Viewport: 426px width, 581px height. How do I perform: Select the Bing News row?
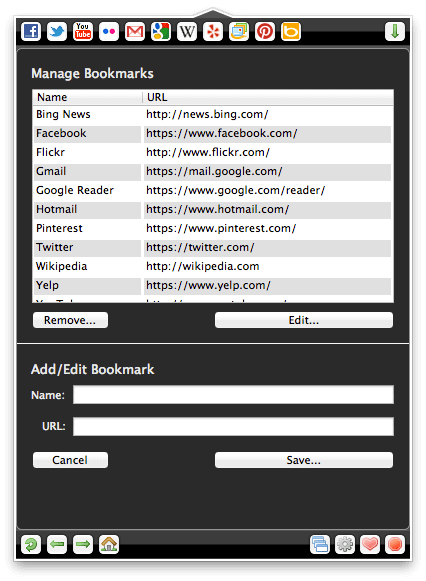click(212, 114)
